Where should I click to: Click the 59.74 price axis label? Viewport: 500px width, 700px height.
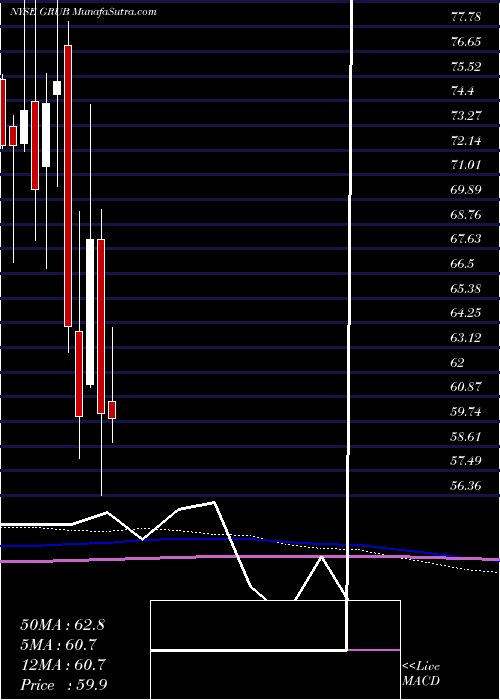(x=467, y=412)
